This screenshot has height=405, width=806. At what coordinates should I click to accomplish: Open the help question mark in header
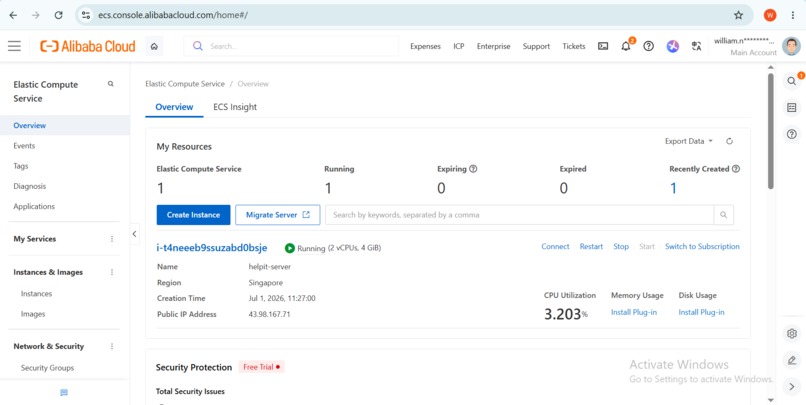coord(649,46)
